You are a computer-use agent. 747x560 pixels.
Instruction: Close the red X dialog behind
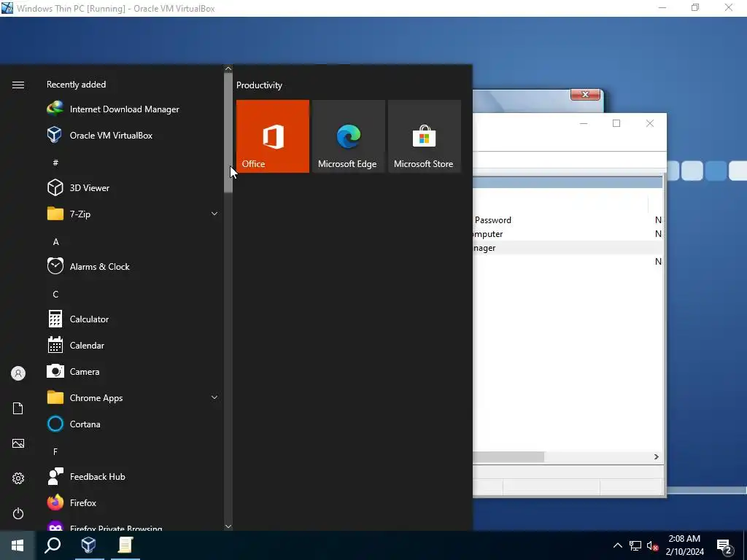click(585, 94)
